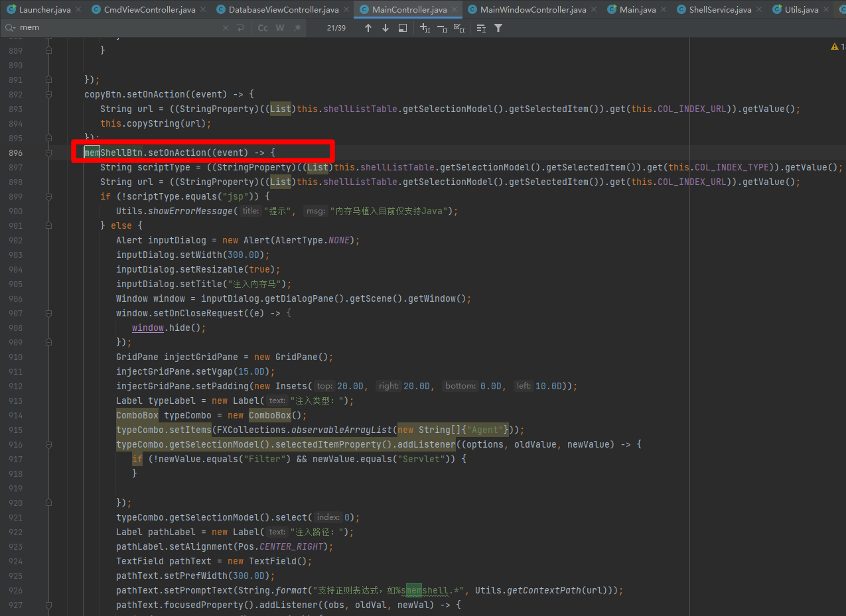Select all occurrences of mem

point(459,28)
